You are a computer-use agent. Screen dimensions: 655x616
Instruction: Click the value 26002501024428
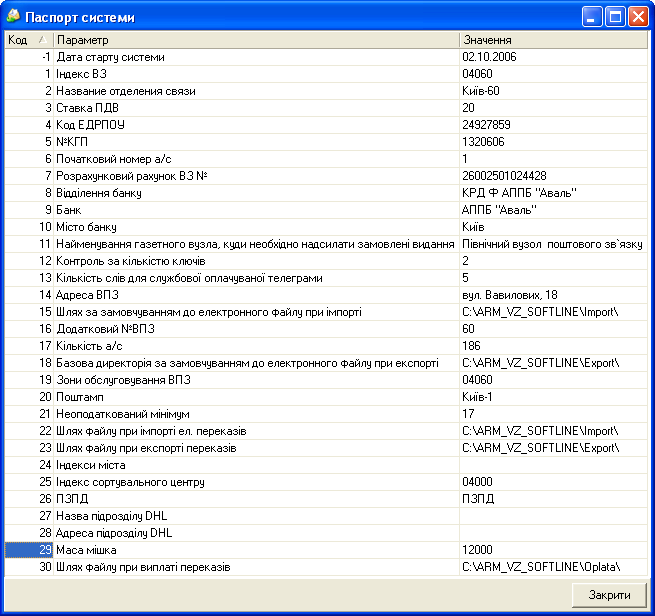504,176
